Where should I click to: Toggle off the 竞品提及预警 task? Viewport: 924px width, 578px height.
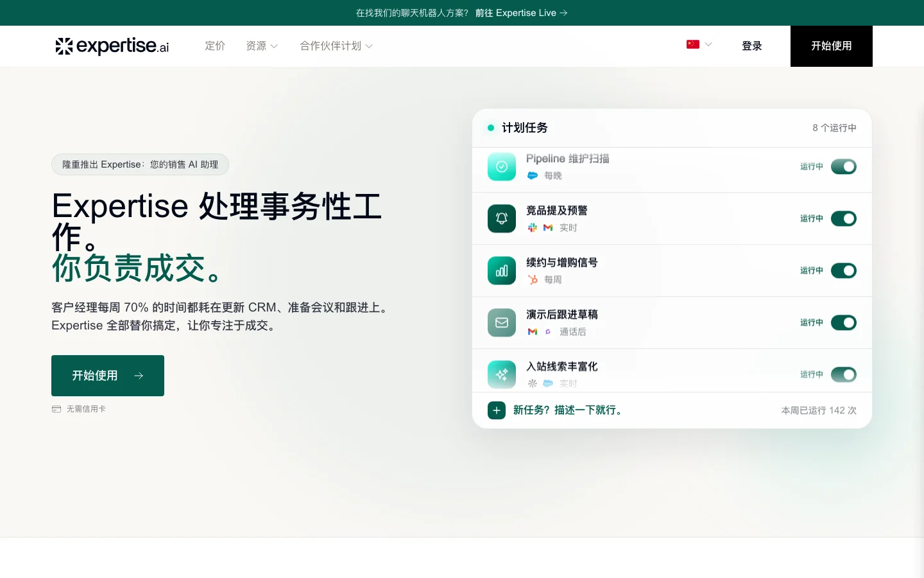coord(844,218)
